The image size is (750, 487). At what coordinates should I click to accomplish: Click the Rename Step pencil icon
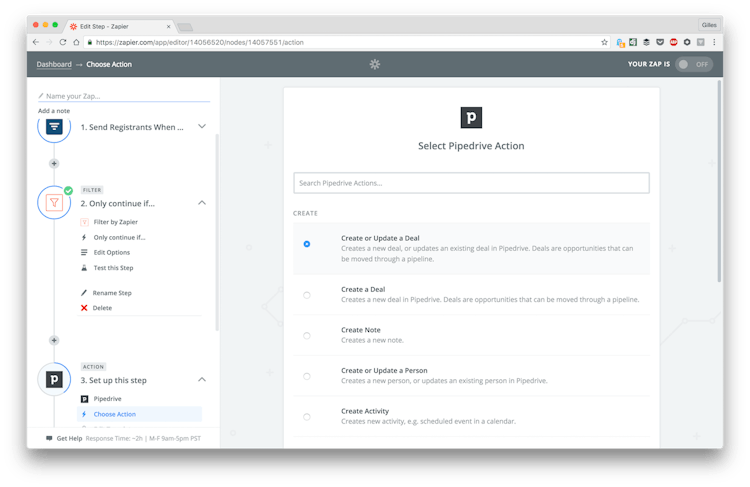tap(84, 293)
